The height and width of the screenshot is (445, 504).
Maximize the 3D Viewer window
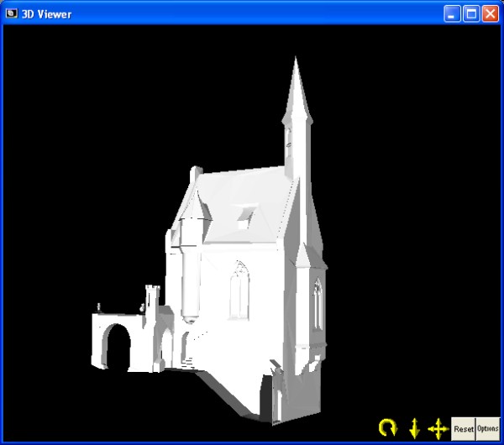471,13
